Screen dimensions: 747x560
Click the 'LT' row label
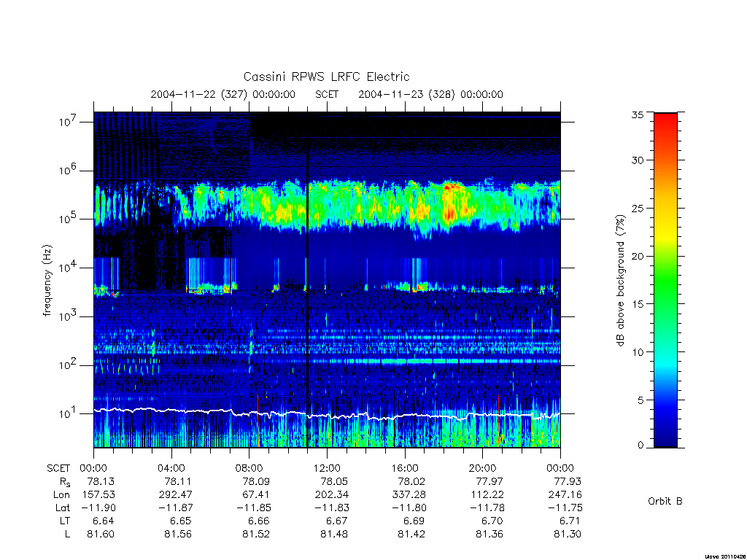(x=65, y=521)
